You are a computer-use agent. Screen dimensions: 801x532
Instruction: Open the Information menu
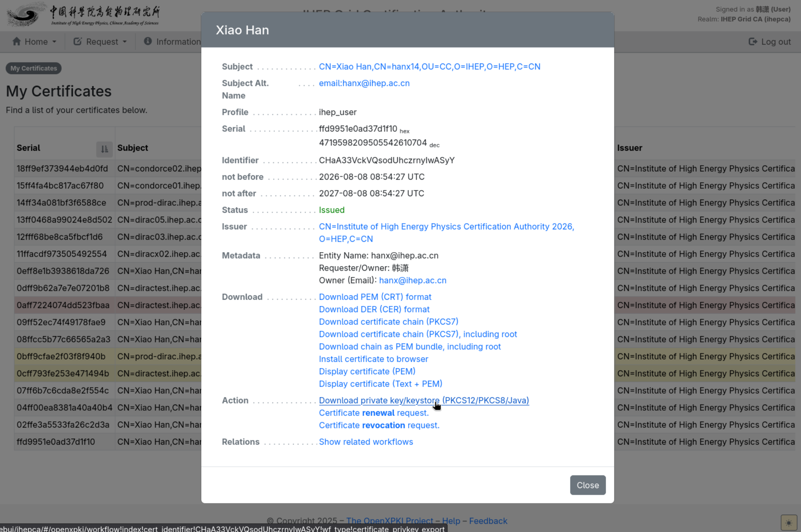pyautogui.click(x=172, y=42)
